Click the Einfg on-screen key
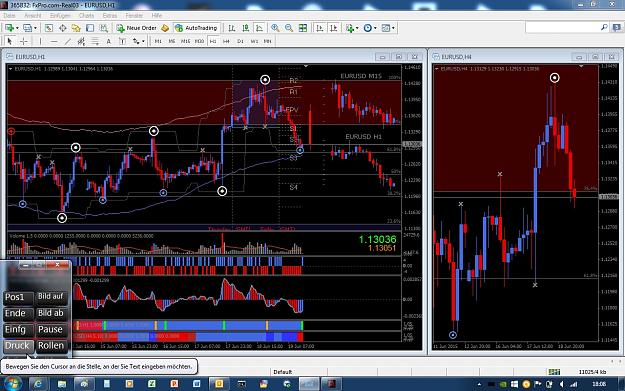 pyautogui.click(x=18, y=330)
